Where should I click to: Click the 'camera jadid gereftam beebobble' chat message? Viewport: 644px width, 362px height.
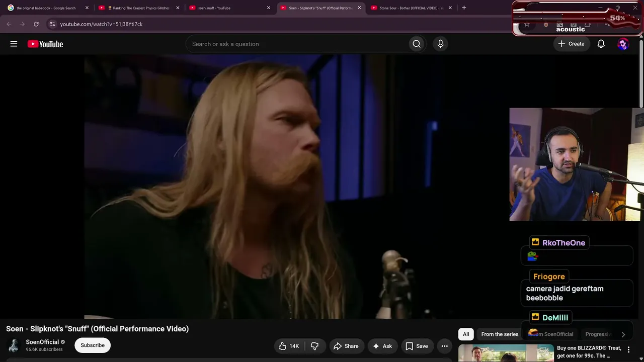coord(565,293)
